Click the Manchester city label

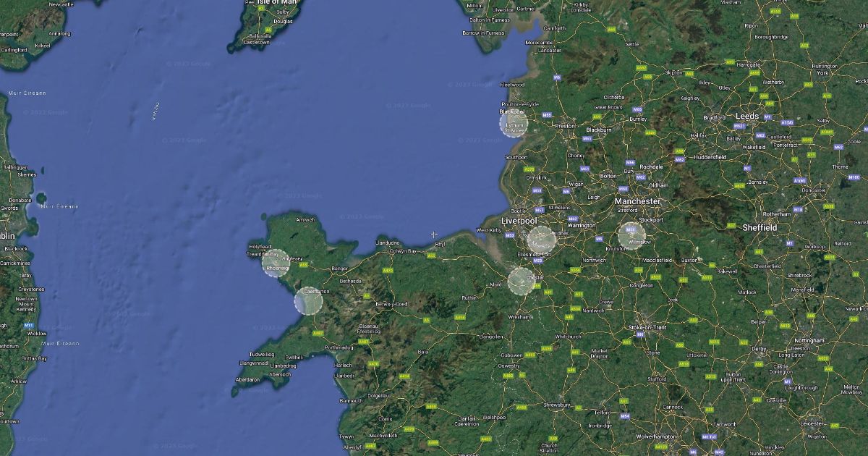637,201
